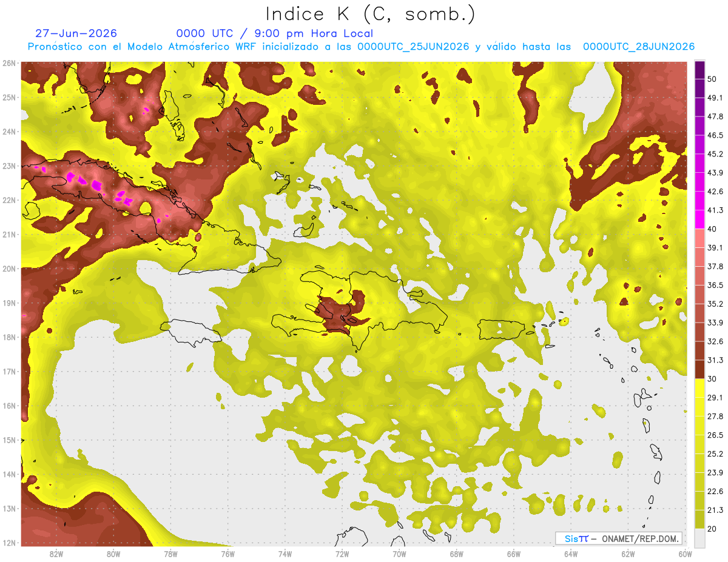Click the '18N' latitude axis label
Viewport: 728px width, 562px height.
tap(8, 337)
